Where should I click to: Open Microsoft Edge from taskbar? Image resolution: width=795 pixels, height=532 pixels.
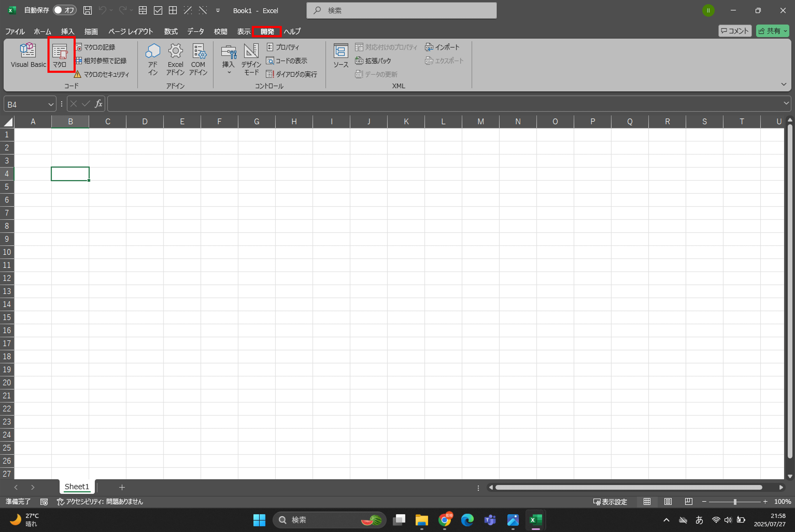click(x=467, y=520)
